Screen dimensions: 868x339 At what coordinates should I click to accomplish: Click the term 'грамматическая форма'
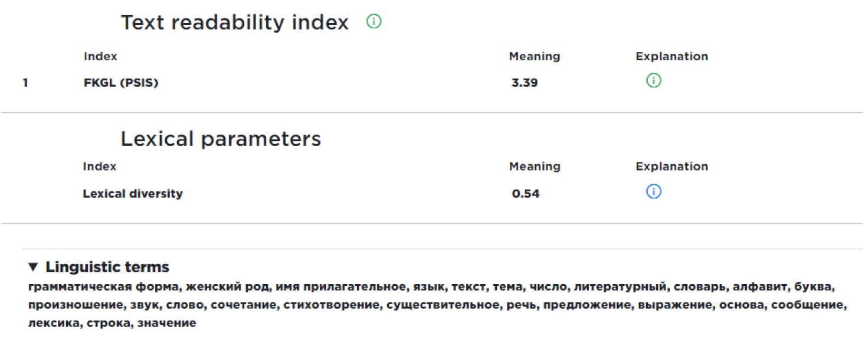(103, 288)
